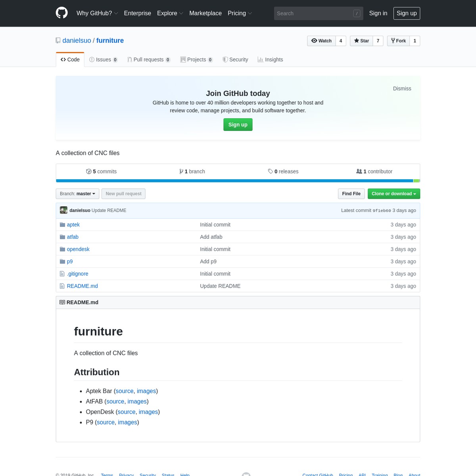Click the atfab folder icon

62,237
